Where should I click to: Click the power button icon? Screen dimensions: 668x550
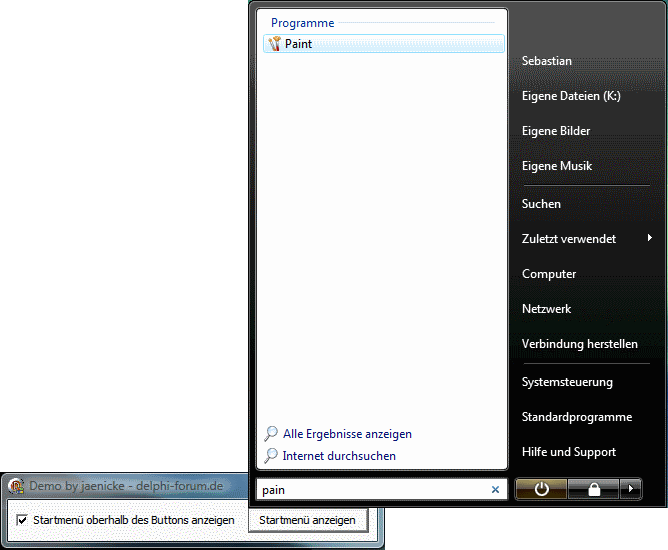click(x=541, y=490)
